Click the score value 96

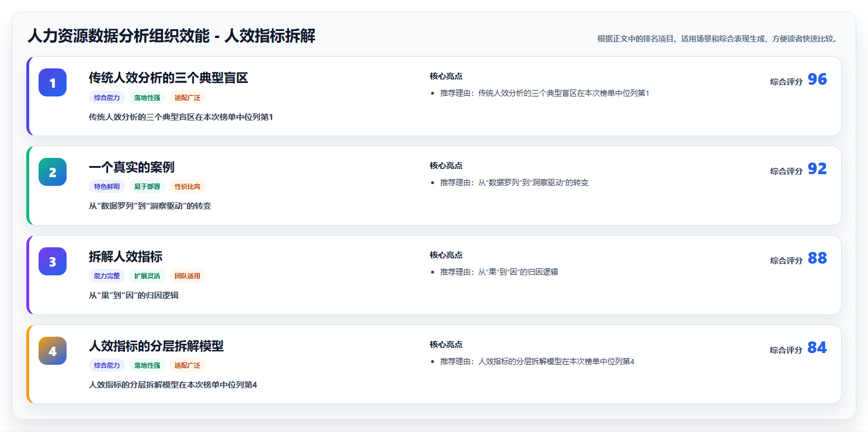pos(817,80)
